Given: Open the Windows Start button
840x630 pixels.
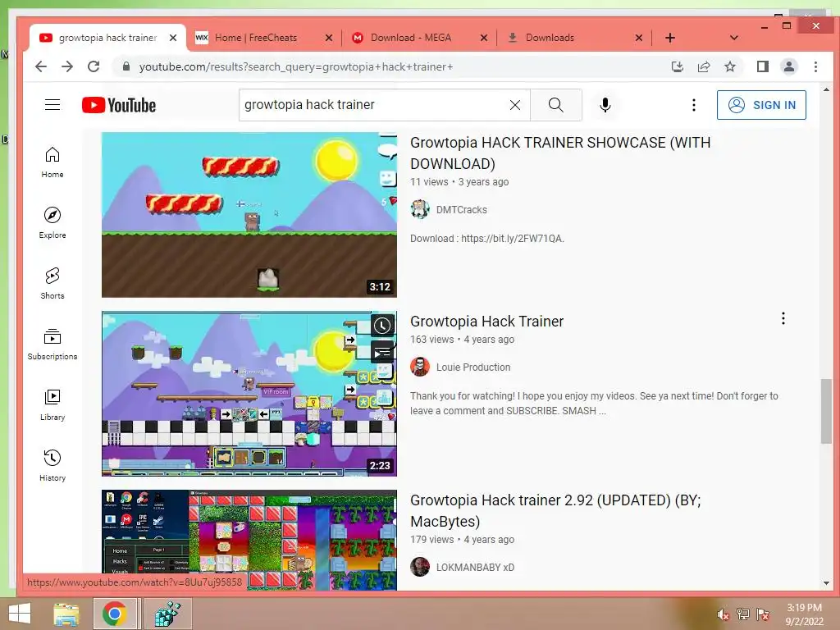Looking at the screenshot, I should point(20,614).
